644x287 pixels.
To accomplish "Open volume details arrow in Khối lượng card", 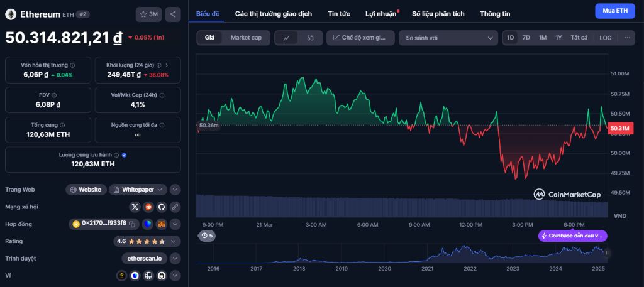I will tap(167, 65).
